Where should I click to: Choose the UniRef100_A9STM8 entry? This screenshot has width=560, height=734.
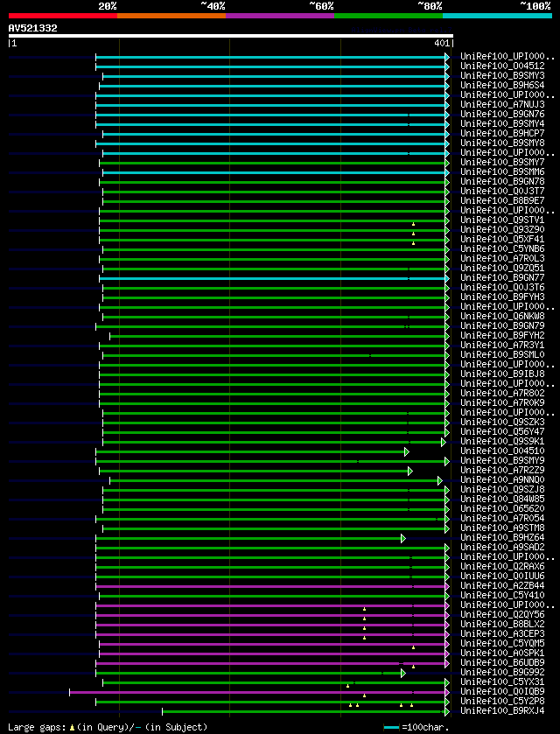[x=502, y=527]
